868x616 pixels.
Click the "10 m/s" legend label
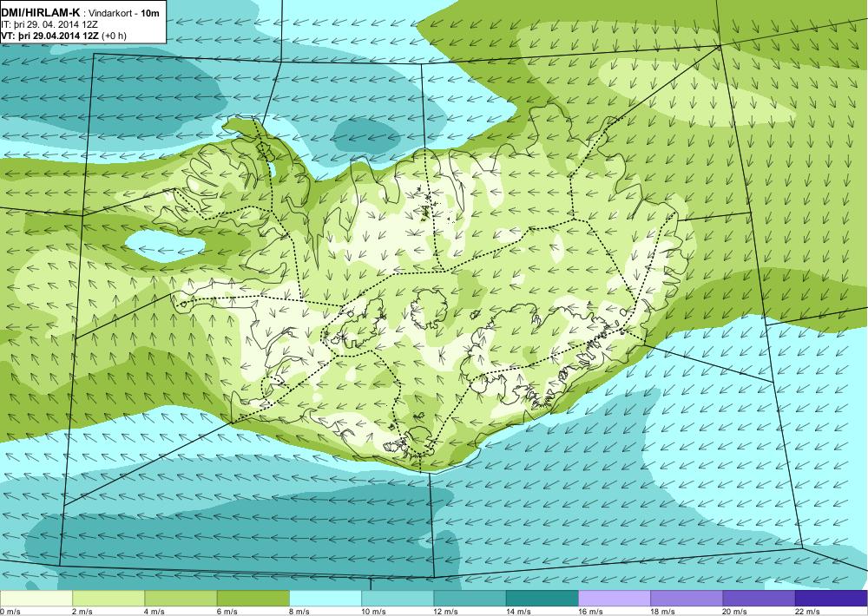(373, 612)
